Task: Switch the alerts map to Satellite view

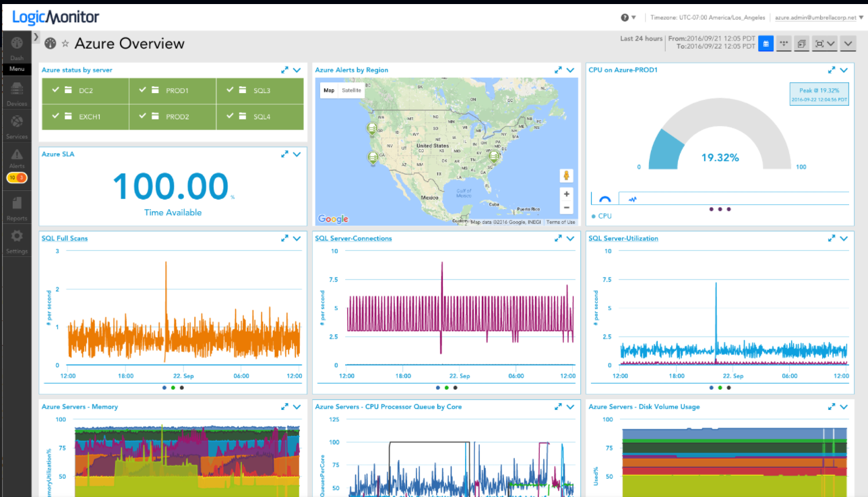Action: click(x=351, y=90)
